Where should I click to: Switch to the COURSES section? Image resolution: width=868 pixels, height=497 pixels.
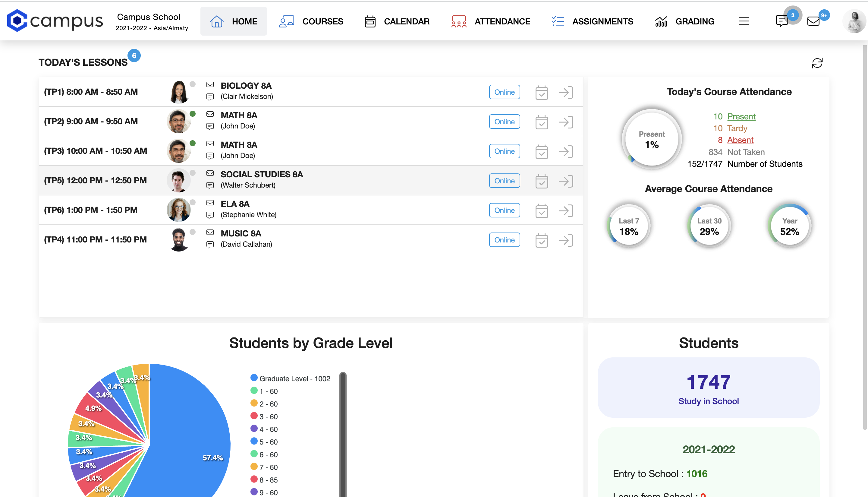coord(323,21)
